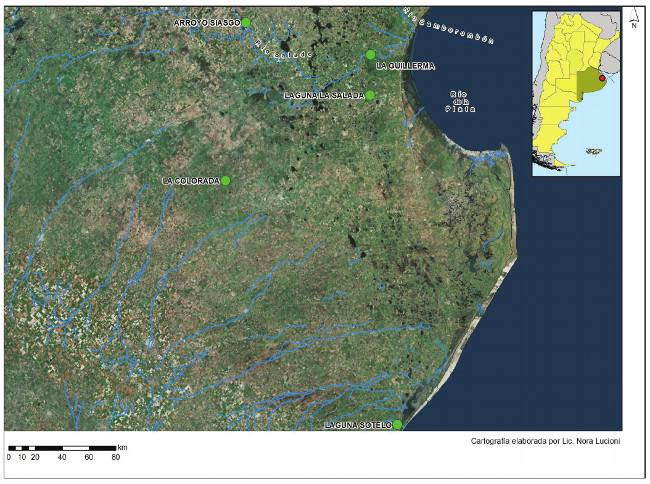
Task: Click the red dot in inset map
Action: pos(602,79)
